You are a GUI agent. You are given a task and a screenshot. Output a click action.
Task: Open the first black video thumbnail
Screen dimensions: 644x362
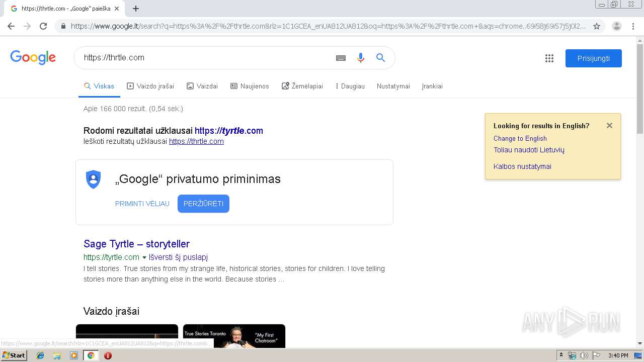pos(127,336)
